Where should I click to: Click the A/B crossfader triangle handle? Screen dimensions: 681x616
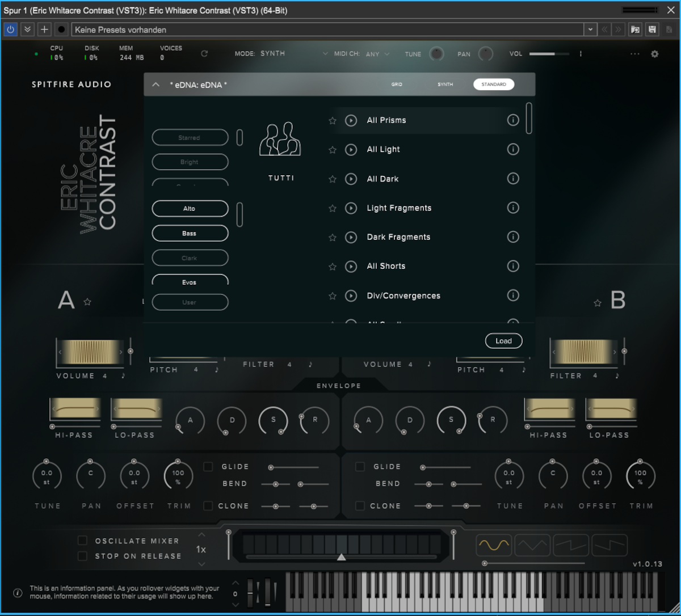[342, 557]
